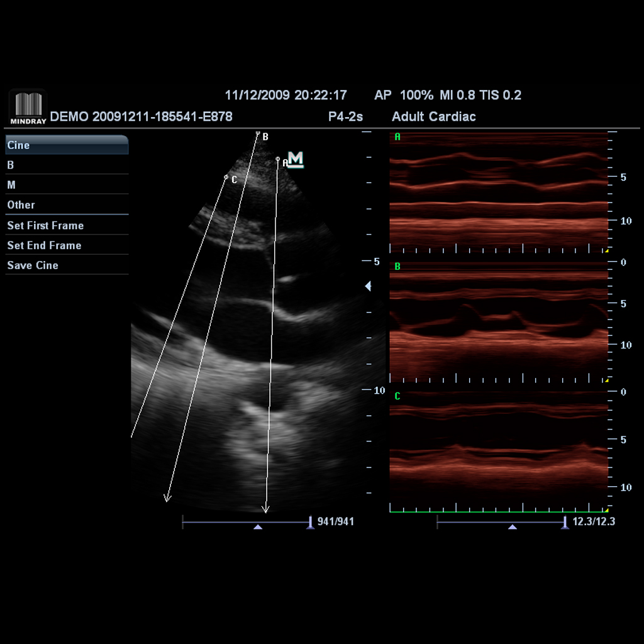644x644 pixels.
Task: Toggle B mode in the sidebar menu
Action: pos(65,165)
